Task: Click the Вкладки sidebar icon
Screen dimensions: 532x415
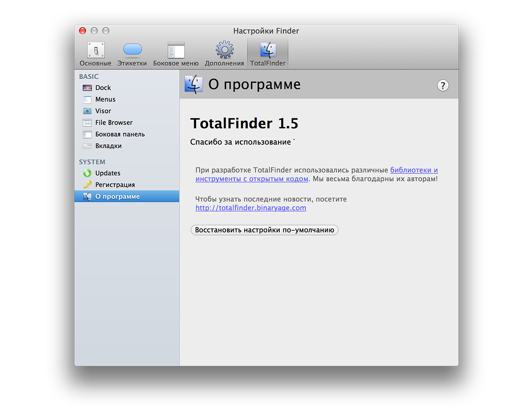Action: pyautogui.click(x=87, y=146)
